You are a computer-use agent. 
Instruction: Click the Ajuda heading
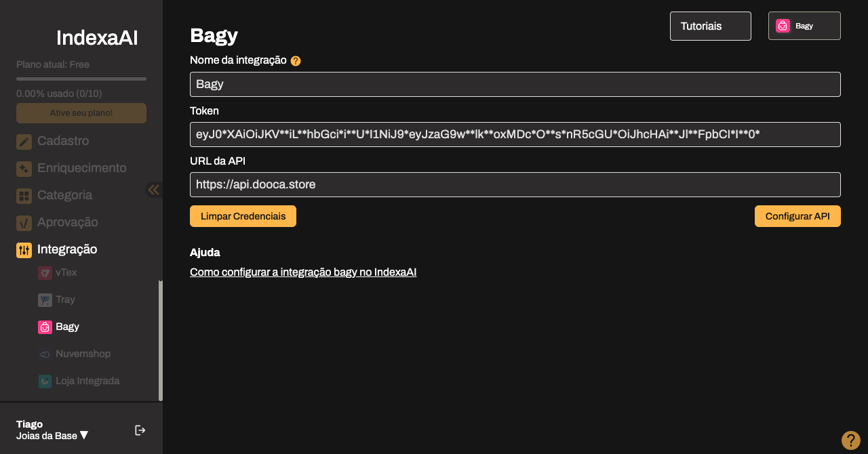(205, 253)
